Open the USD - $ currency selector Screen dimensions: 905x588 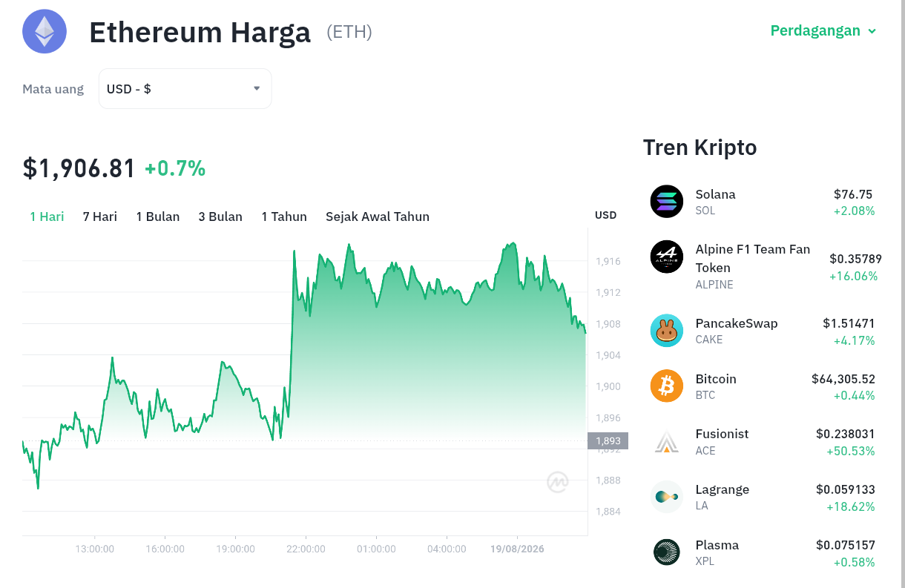185,89
